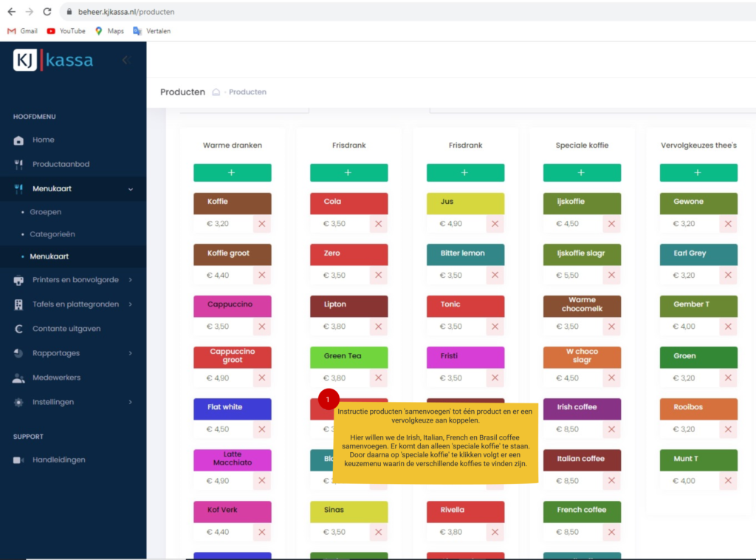Open the Categorieën submenu item
Image resolution: width=756 pixels, height=560 pixels.
click(52, 234)
